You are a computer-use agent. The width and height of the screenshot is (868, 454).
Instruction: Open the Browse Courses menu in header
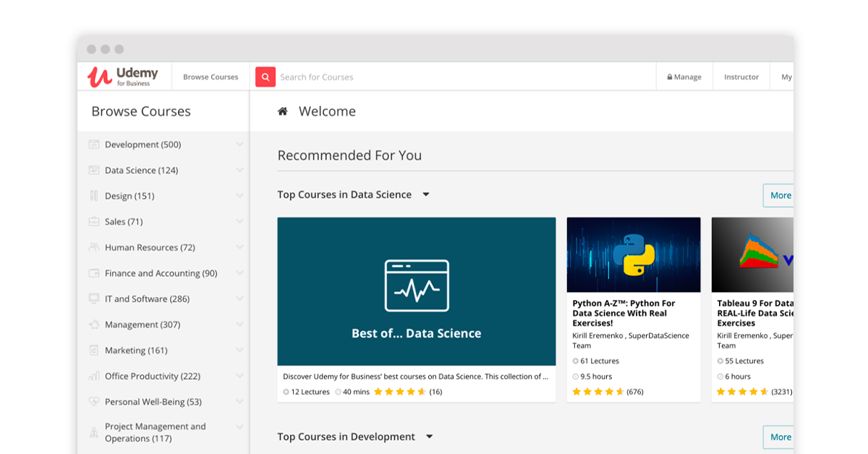tap(210, 77)
